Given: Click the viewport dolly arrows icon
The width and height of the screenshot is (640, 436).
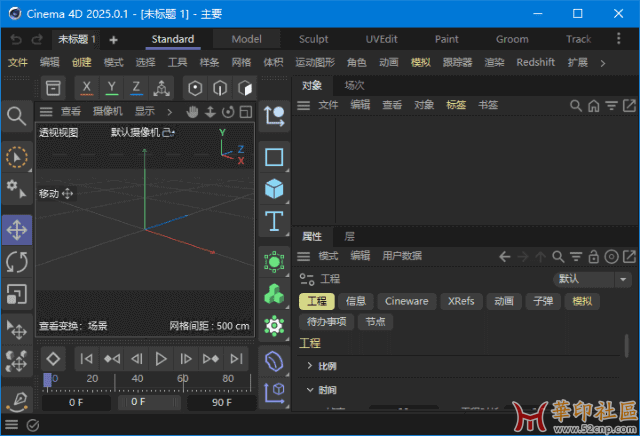Looking at the screenshot, I should click(x=210, y=112).
